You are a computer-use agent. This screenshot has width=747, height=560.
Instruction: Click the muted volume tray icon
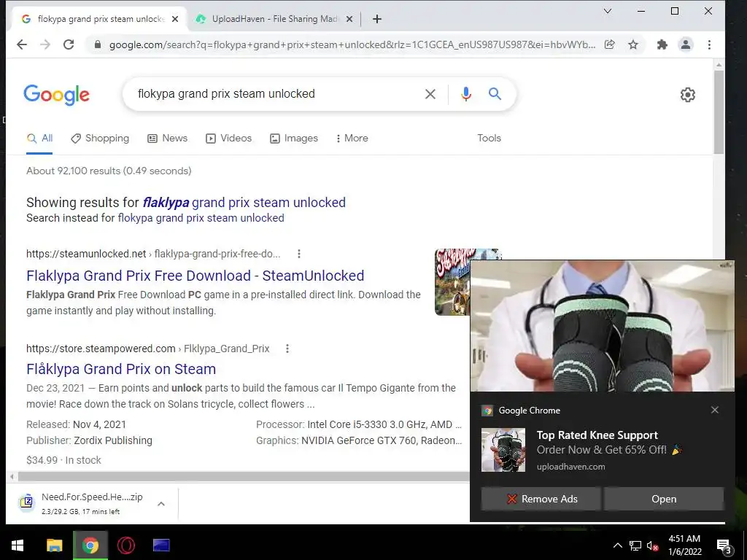point(652,545)
